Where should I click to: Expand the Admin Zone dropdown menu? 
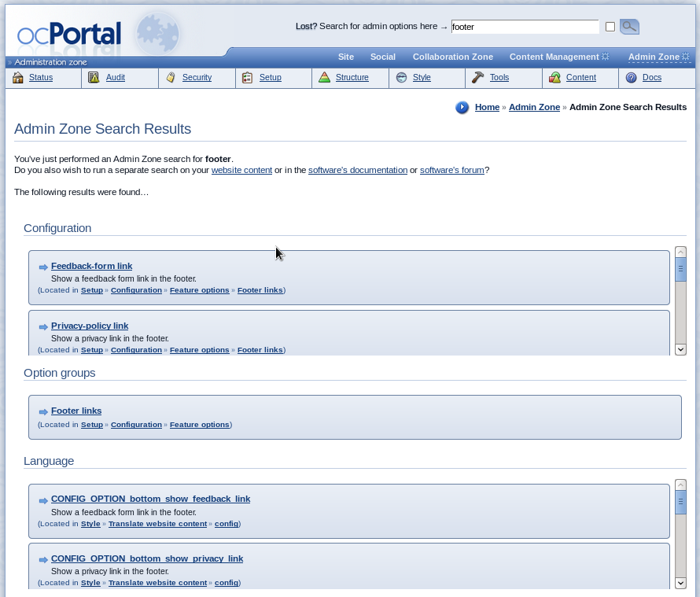pyautogui.click(x=658, y=57)
